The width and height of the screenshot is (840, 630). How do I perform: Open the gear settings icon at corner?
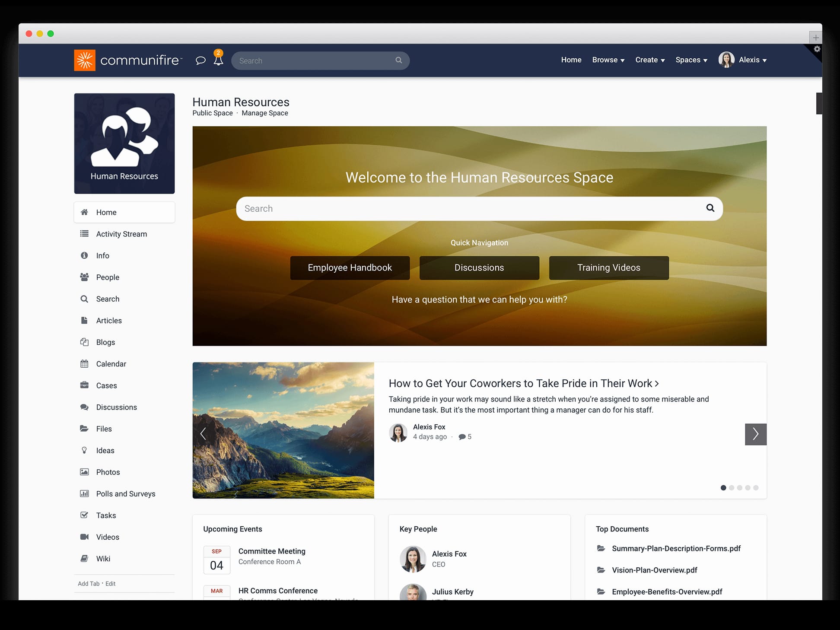[817, 49]
